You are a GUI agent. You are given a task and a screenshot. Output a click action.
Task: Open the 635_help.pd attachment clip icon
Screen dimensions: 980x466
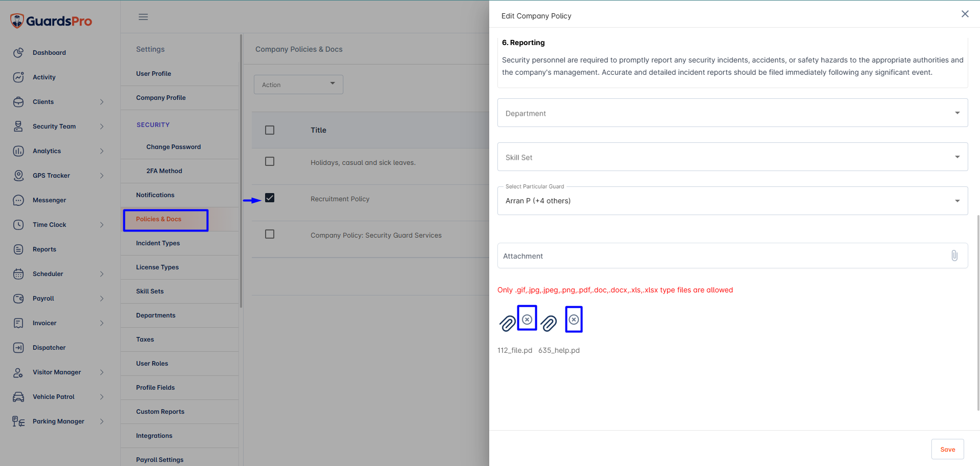[549, 323]
